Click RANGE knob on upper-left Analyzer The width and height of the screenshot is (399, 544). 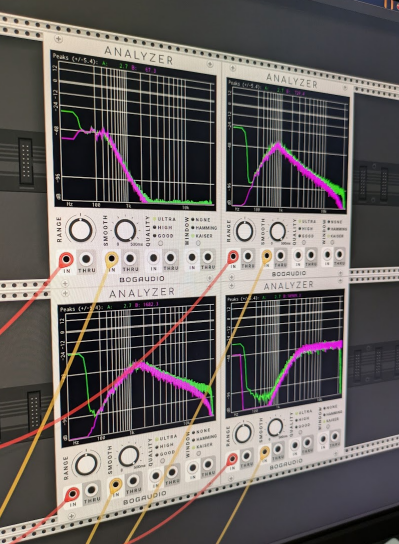80,230
